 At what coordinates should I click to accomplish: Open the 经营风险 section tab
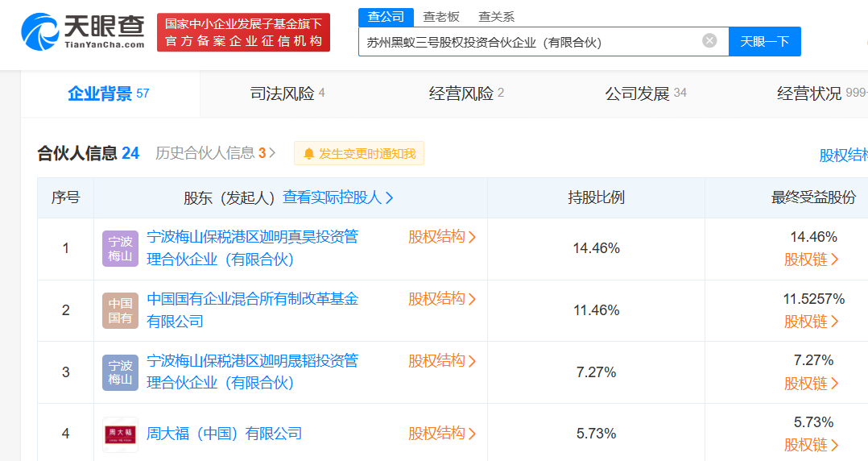[466, 93]
